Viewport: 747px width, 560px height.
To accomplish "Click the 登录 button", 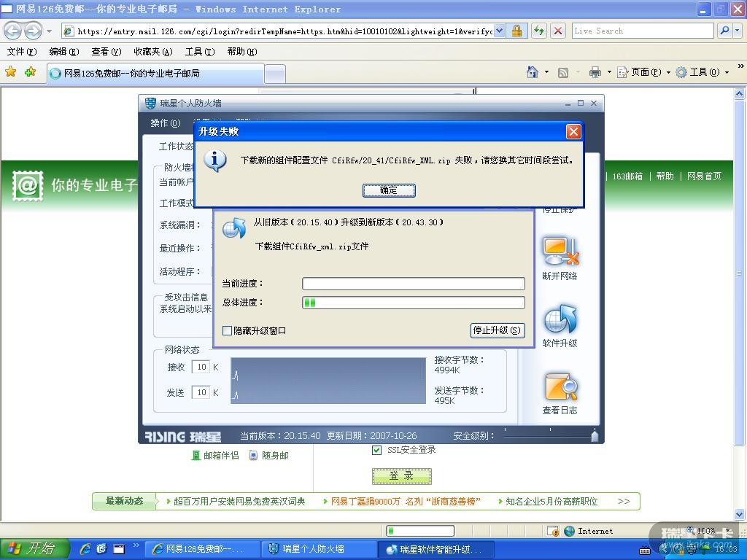I will point(402,476).
